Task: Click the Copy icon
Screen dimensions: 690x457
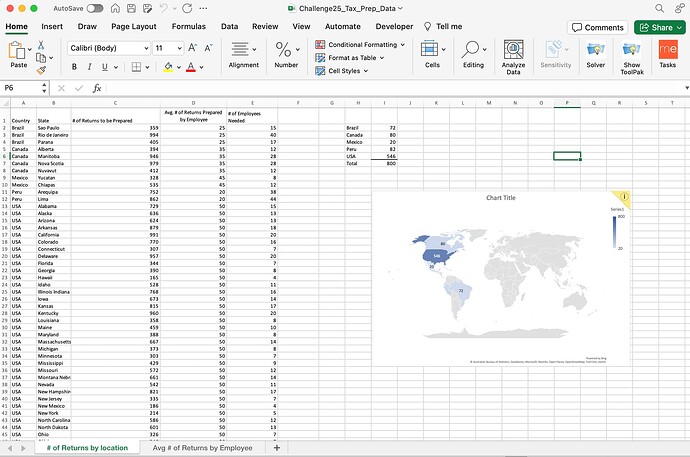Action: 41,58
